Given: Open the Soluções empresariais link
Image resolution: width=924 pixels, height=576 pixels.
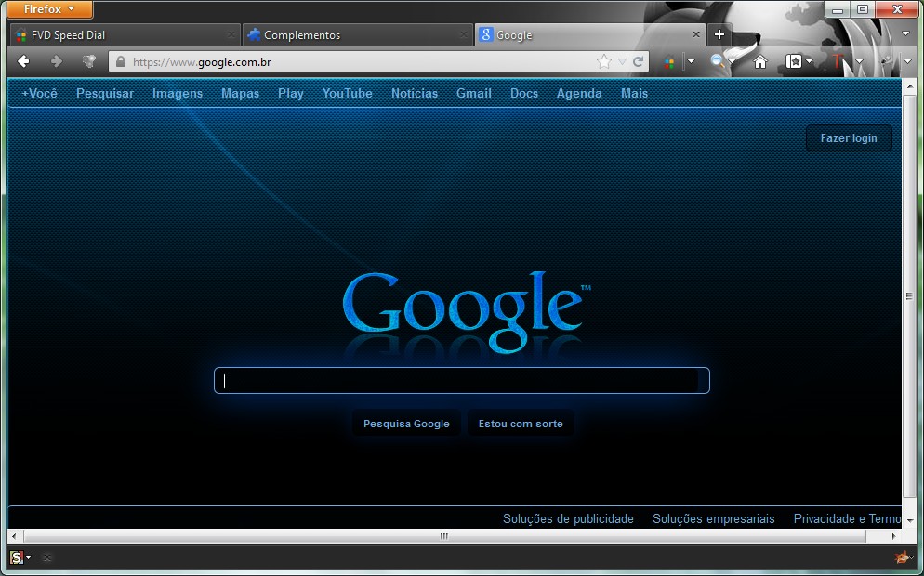Looking at the screenshot, I should (714, 519).
